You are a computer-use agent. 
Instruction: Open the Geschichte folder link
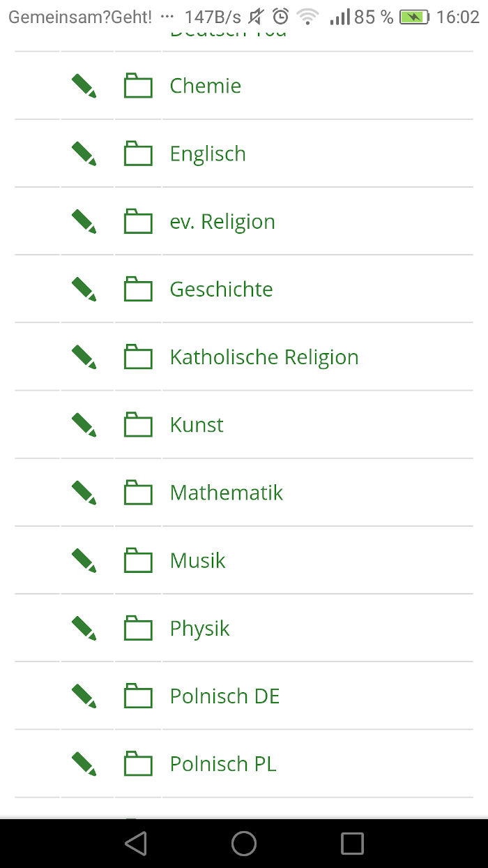222,289
